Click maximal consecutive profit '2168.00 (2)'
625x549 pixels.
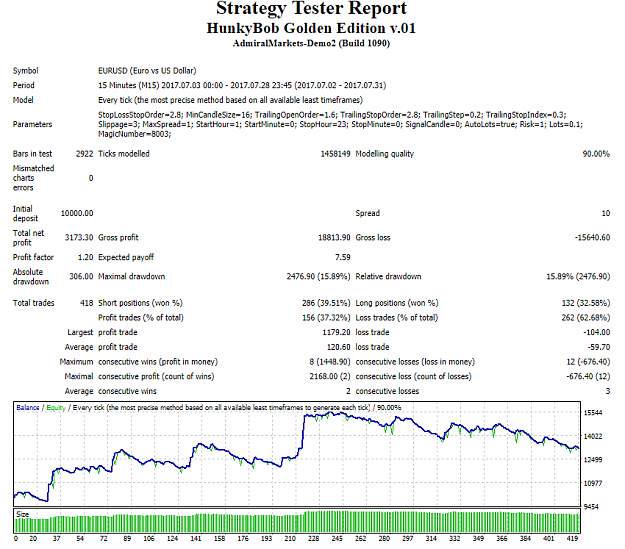click(330, 376)
